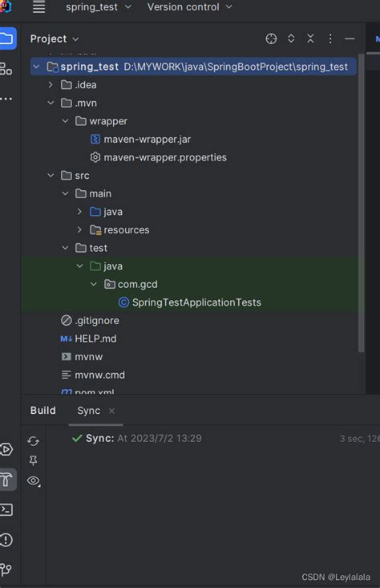The width and height of the screenshot is (380, 588).
Task: Click the Expand All icon in Project toolbar
Action: pos(291,39)
